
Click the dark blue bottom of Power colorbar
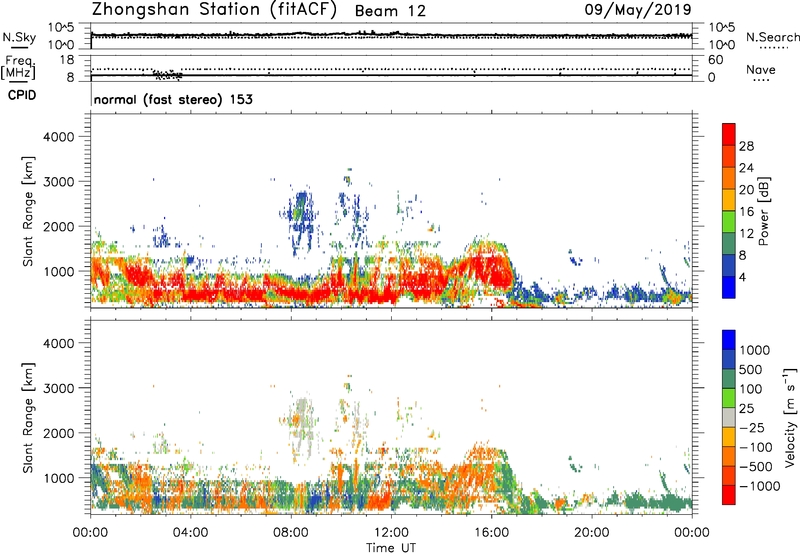pyautogui.click(x=729, y=287)
